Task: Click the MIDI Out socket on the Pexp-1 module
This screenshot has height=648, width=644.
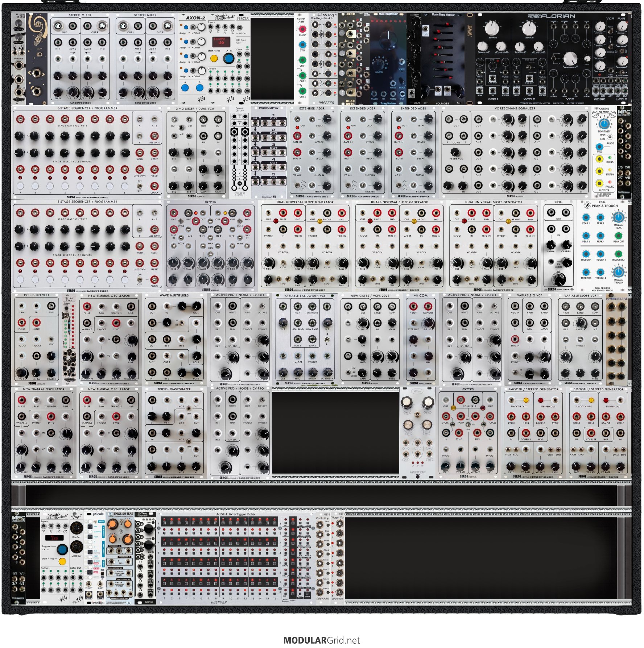Action: pyautogui.click(x=77, y=547)
